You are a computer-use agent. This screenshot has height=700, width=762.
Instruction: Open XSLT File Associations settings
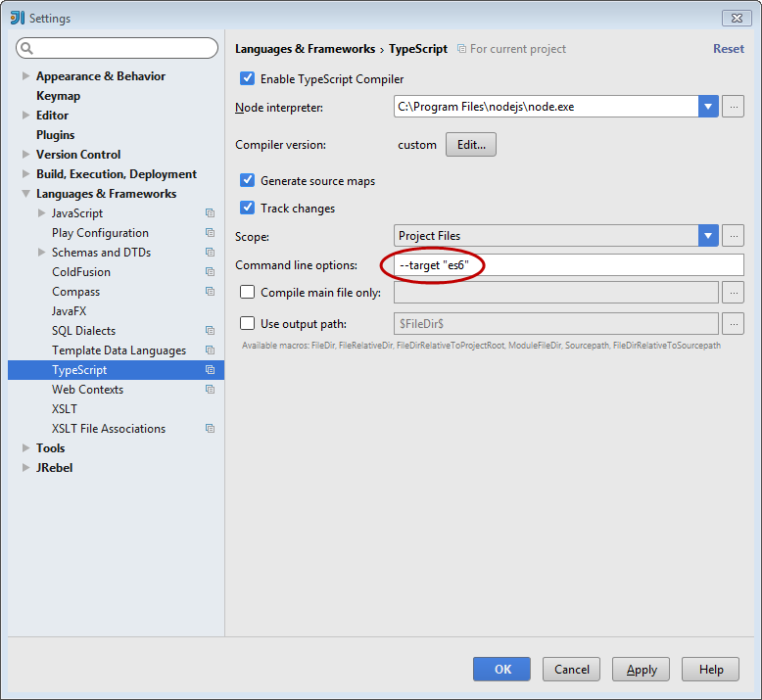click(109, 429)
